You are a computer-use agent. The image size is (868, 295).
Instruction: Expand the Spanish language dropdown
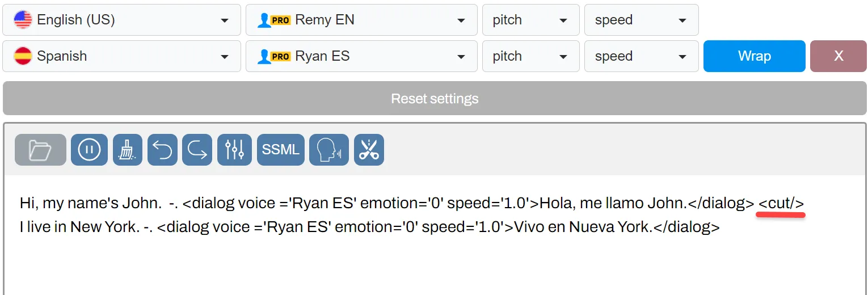pos(121,56)
